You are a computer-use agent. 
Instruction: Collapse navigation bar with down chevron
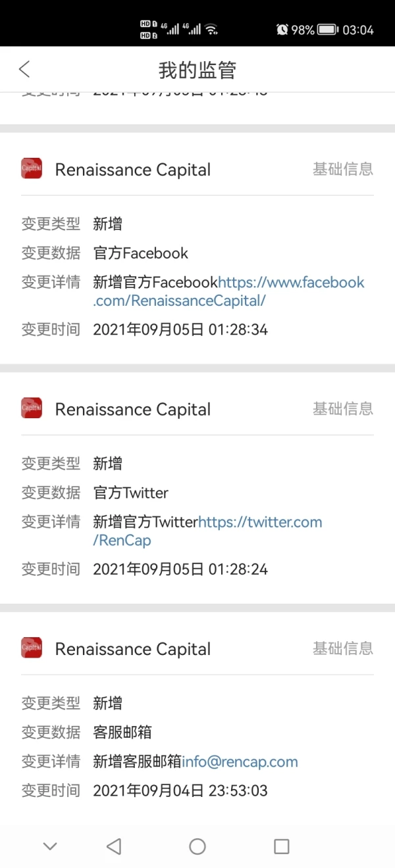click(x=50, y=846)
